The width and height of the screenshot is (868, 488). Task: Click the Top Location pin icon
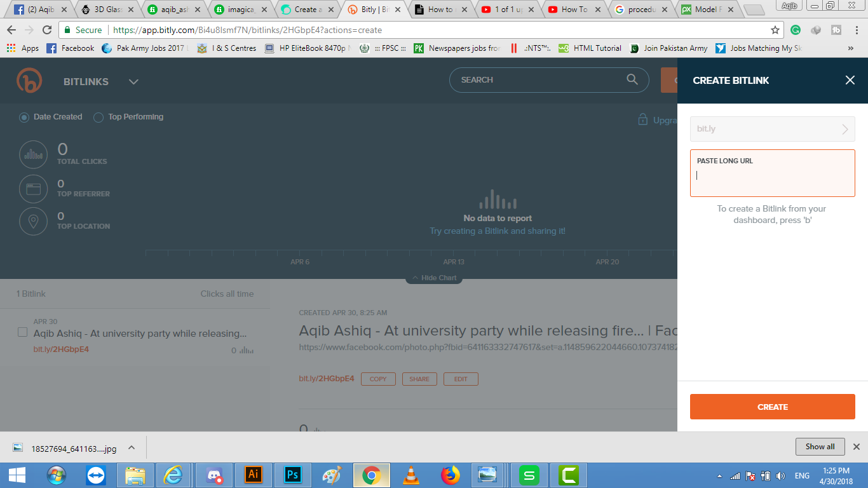coord(34,221)
